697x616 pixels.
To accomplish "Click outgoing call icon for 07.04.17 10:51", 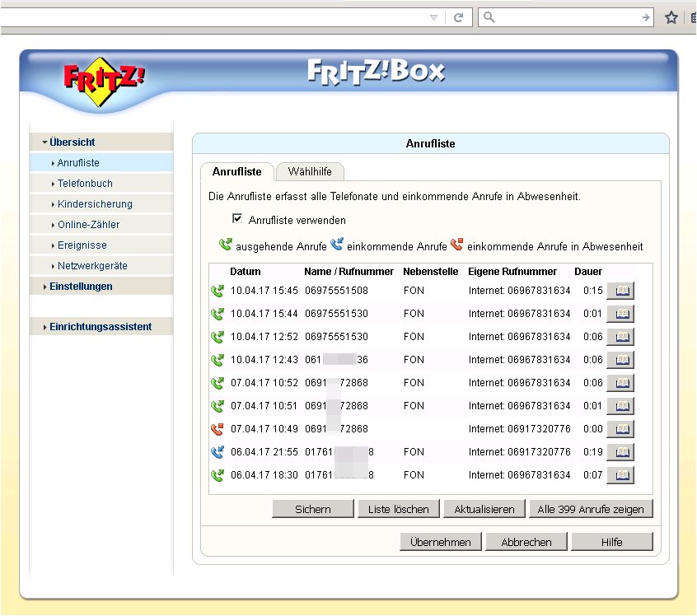I will pos(218,407).
